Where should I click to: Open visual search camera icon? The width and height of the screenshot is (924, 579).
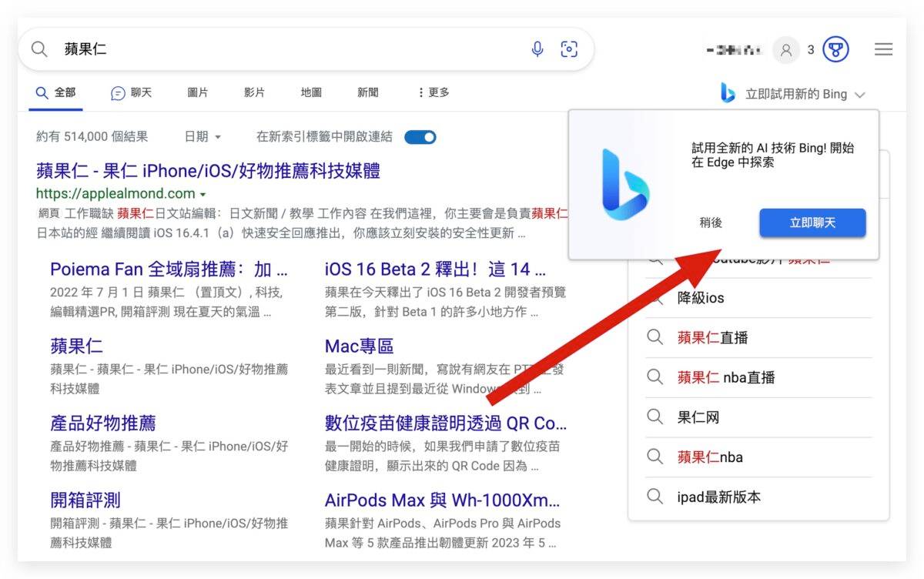tap(569, 49)
